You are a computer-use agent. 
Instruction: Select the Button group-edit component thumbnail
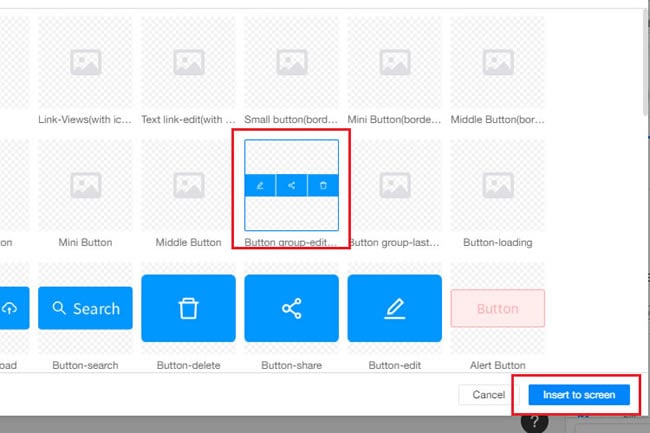291,185
